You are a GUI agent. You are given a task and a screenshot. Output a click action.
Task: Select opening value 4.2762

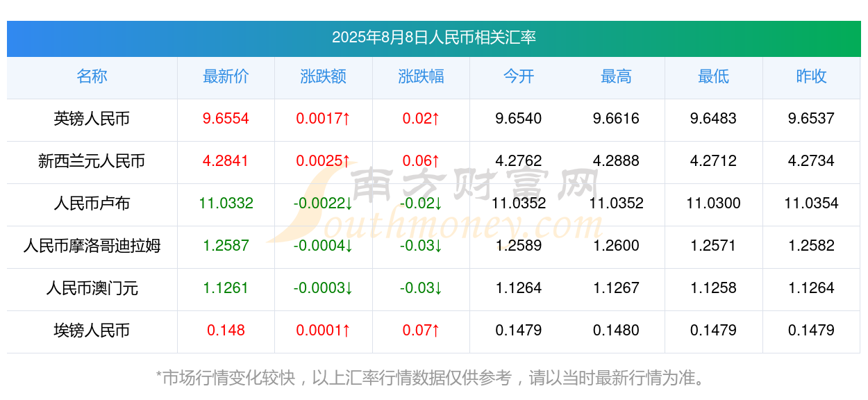tap(519, 161)
